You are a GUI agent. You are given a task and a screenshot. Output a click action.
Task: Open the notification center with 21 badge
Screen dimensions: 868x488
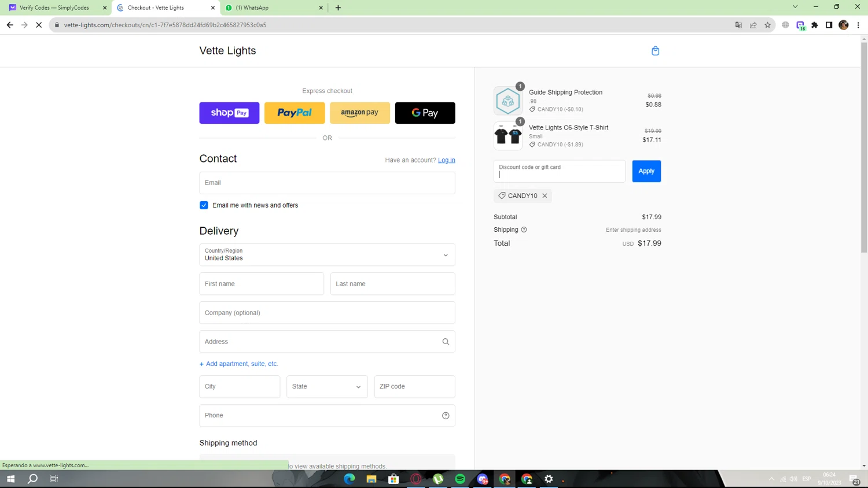click(855, 479)
